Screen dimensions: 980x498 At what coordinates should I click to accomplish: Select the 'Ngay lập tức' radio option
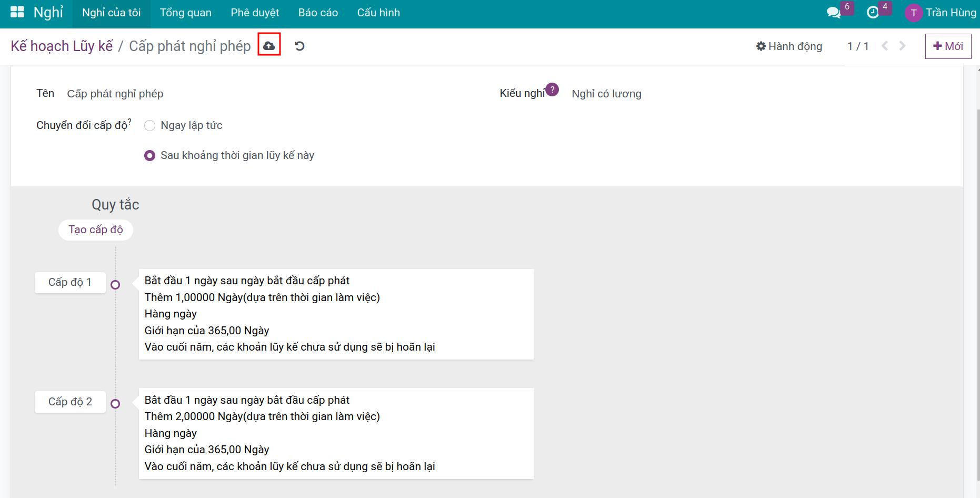150,126
